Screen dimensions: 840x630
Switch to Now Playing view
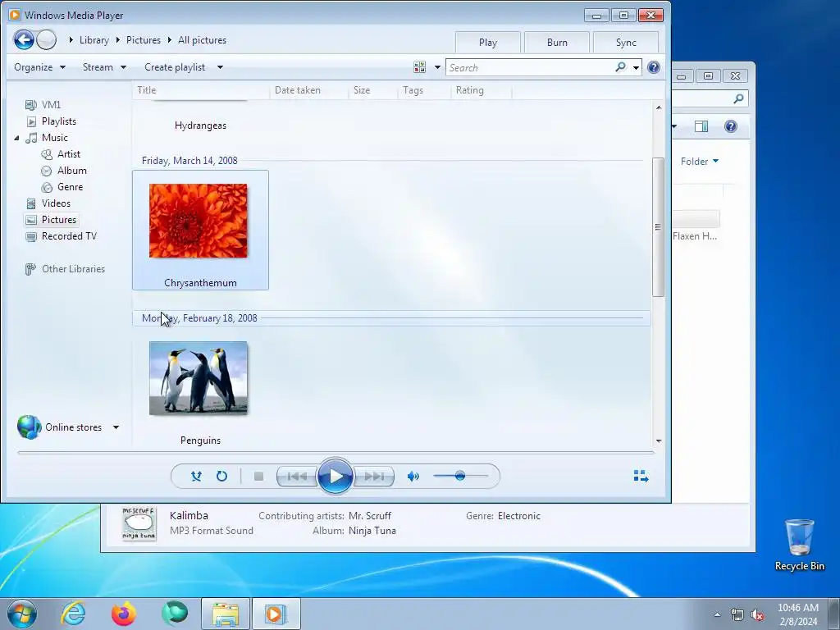coord(641,476)
